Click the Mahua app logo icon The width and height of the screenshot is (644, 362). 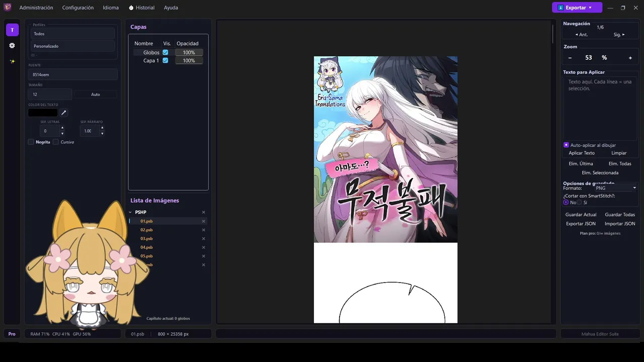[7, 8]
